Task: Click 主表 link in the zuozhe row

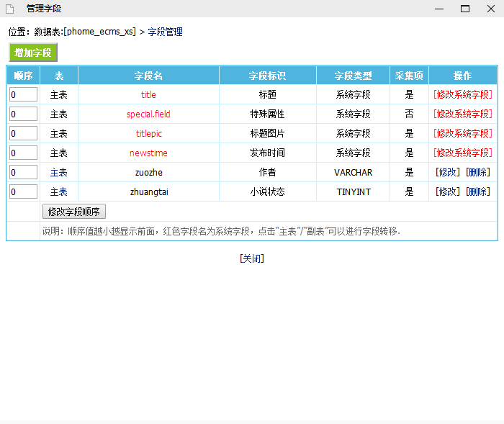Action: click(58, 172)
